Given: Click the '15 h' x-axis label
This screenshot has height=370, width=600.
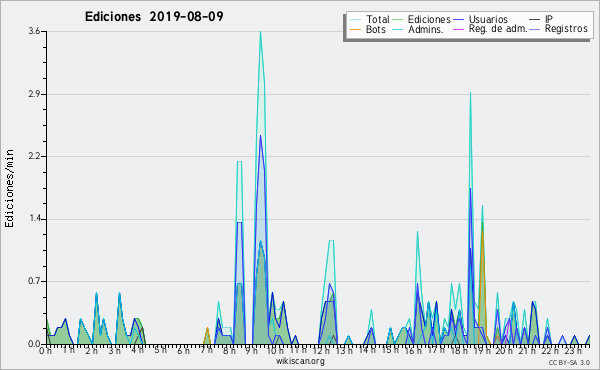Looking at the screenshot, I should 390,350.
